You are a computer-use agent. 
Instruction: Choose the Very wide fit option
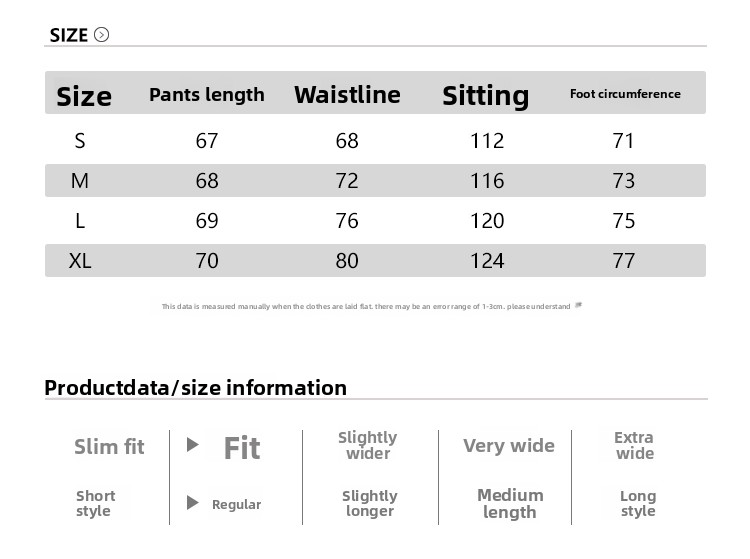click(508, 445)
